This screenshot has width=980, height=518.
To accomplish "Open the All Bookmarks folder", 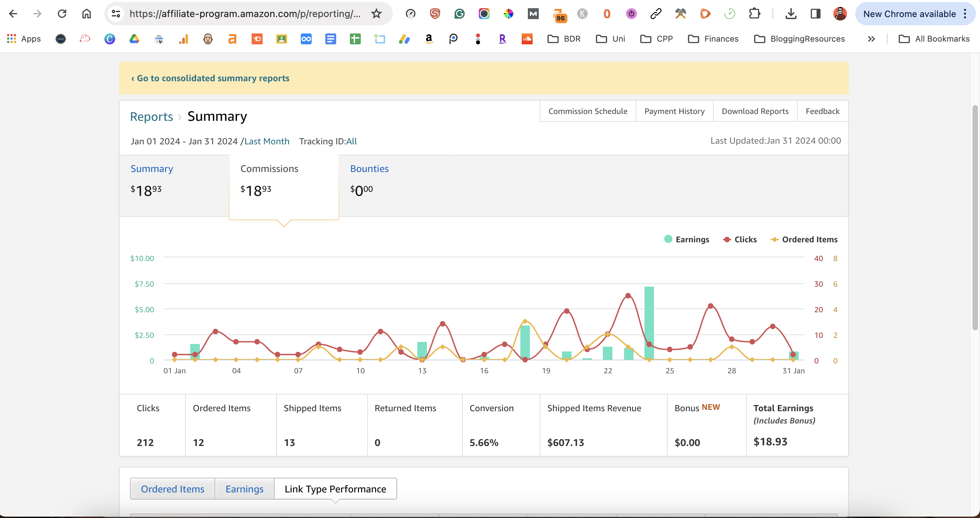I will 934,39.
